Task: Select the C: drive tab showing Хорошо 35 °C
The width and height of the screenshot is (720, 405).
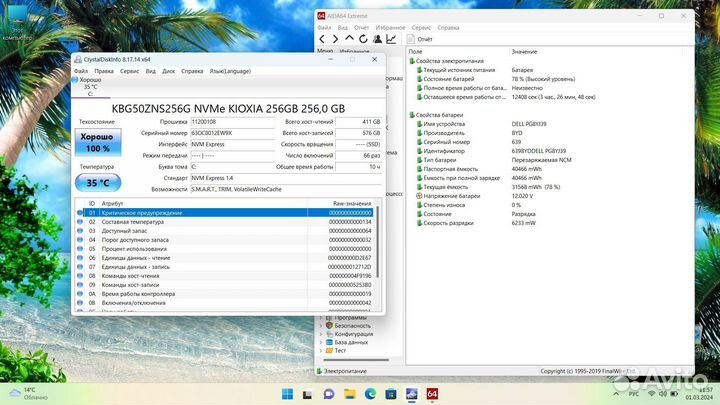Action: 90,86
